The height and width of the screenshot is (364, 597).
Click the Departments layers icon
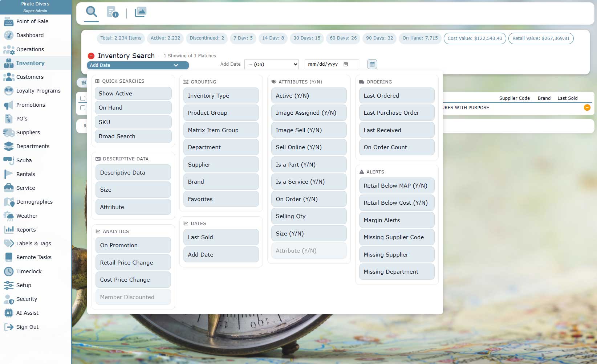pyautogui.click(x=8, y=146)
